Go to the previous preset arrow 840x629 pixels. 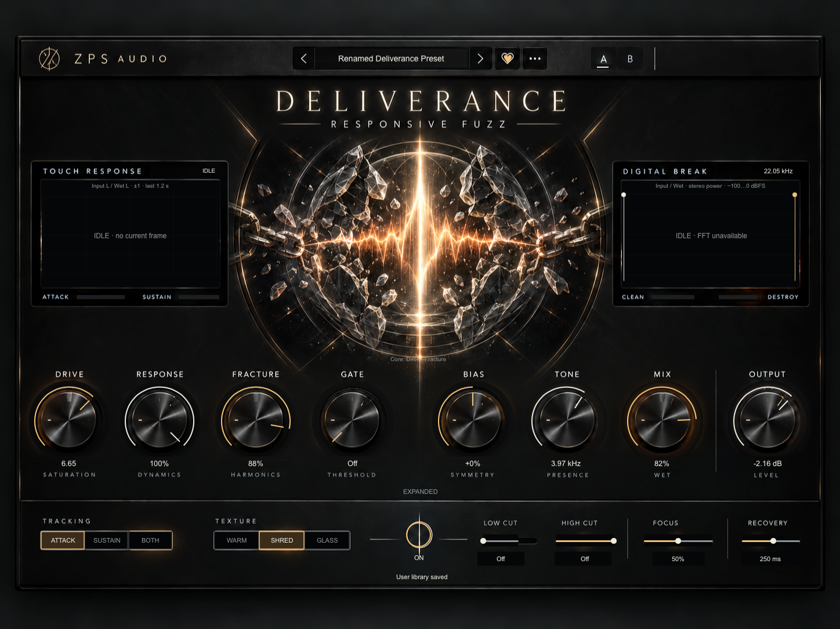(x=303, y=59)
